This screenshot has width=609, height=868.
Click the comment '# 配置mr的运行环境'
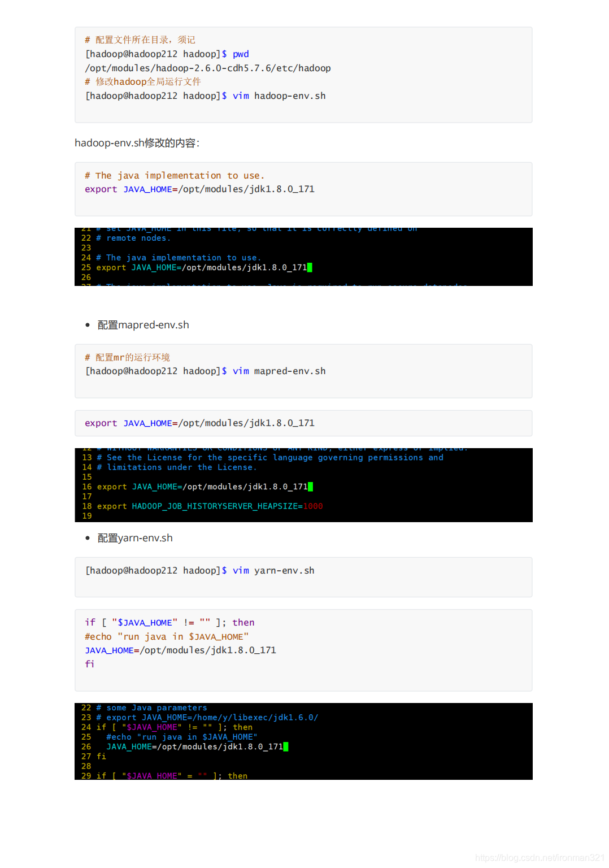[127, 358]
